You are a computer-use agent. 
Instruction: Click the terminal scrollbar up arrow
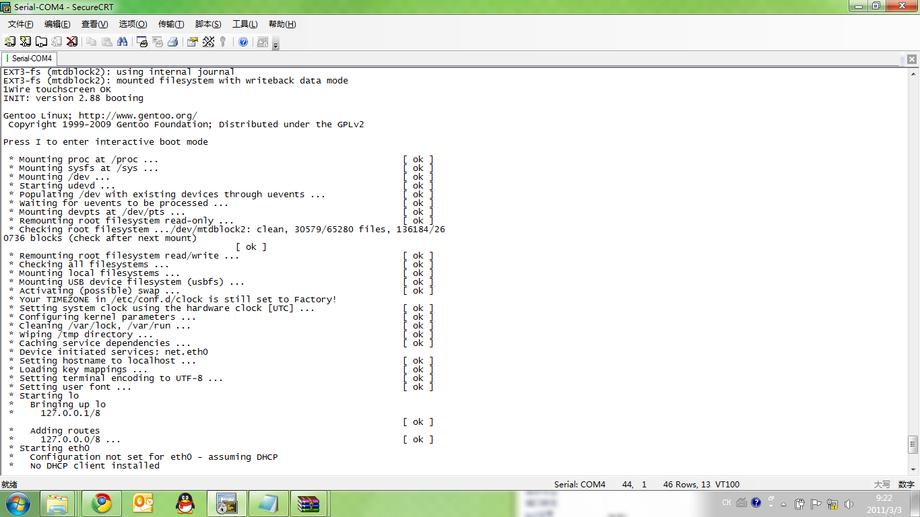tap(913, 74)
